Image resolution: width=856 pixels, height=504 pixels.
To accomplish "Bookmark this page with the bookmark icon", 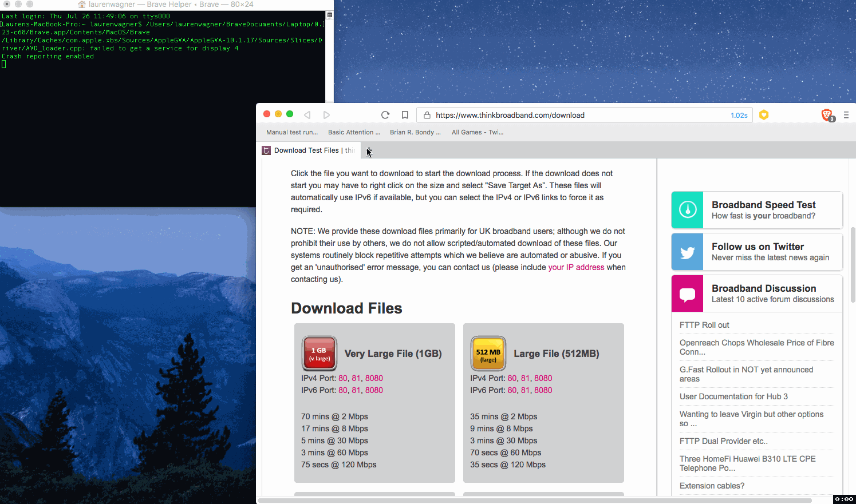I will pos(405,115).
